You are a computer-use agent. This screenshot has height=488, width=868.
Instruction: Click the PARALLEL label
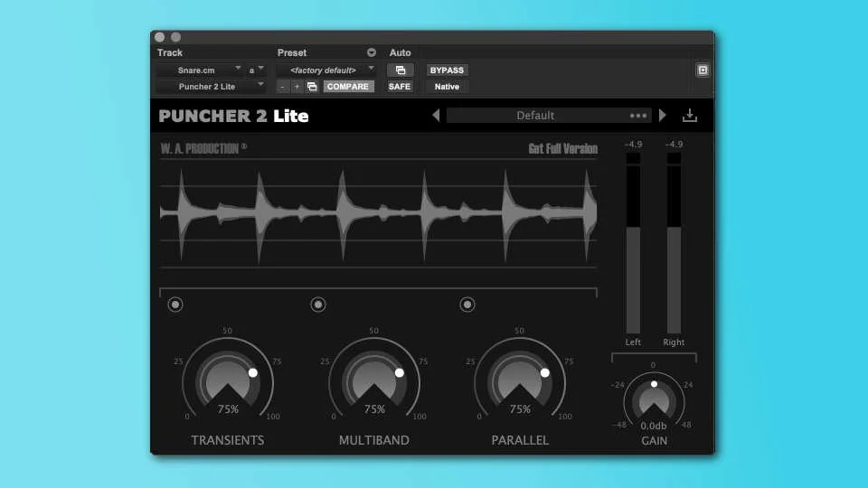click(x=520, y=440)
